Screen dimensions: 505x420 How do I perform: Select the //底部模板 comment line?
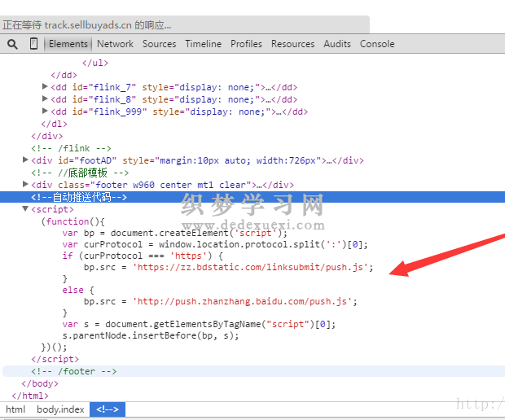coord(80,173)
